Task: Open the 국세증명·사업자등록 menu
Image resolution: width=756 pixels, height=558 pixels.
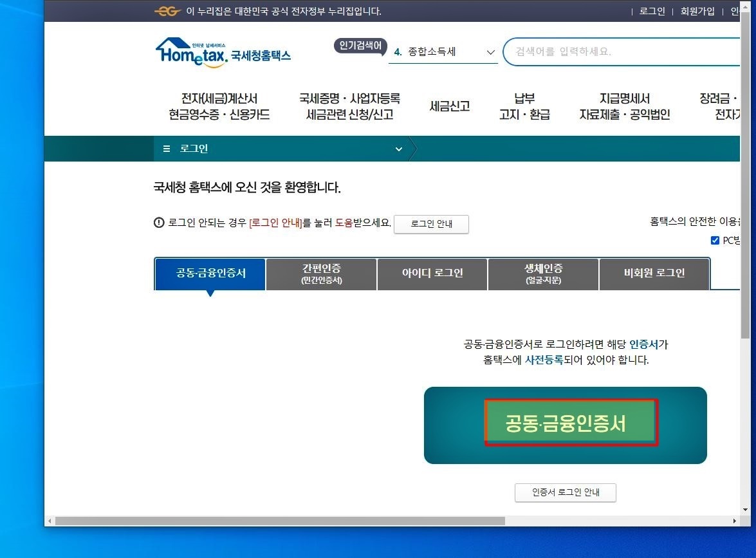Action: (349, 107)
